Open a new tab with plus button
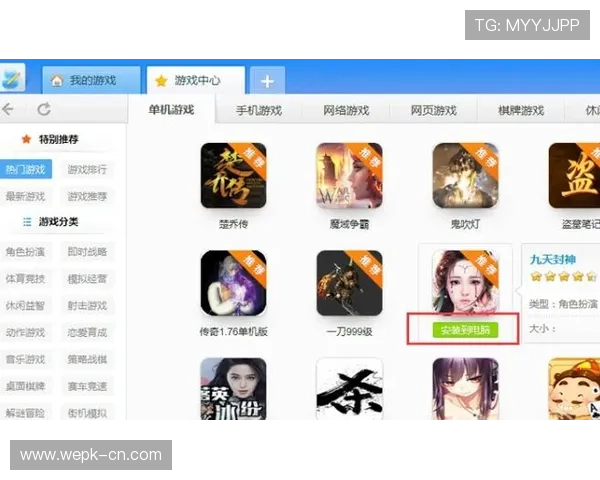The height and width of the screenshot is (480, 600). [267, 80]
